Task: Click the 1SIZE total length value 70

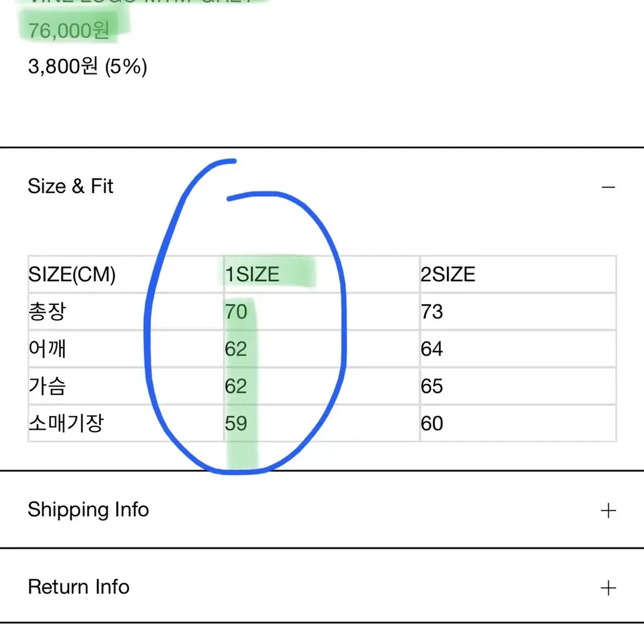Action: [x=236, y=312]
